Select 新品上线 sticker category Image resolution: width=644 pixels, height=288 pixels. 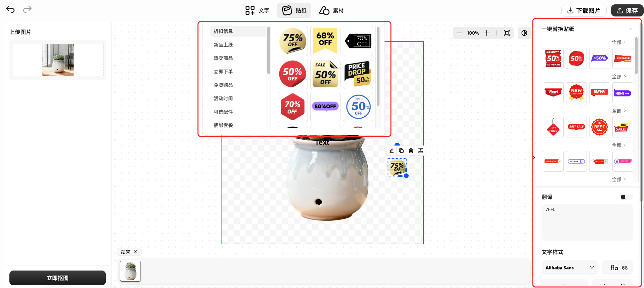223,45
